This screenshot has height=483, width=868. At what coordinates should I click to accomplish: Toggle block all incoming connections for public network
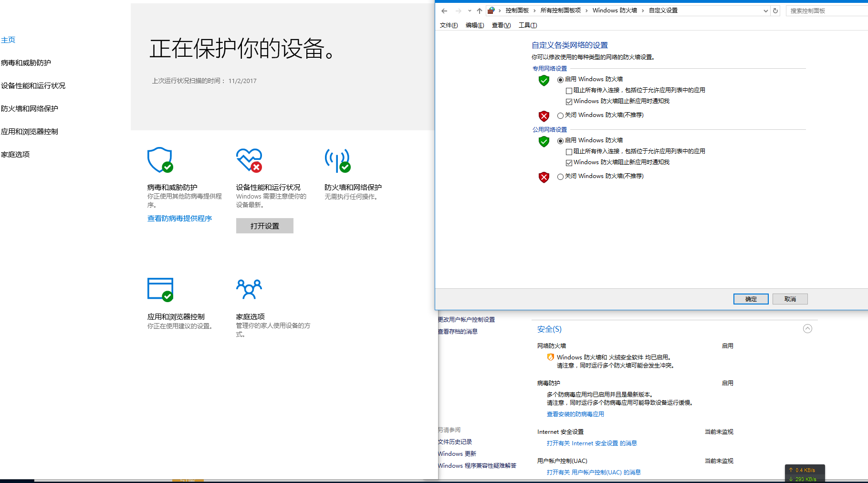tap(569, 152)
